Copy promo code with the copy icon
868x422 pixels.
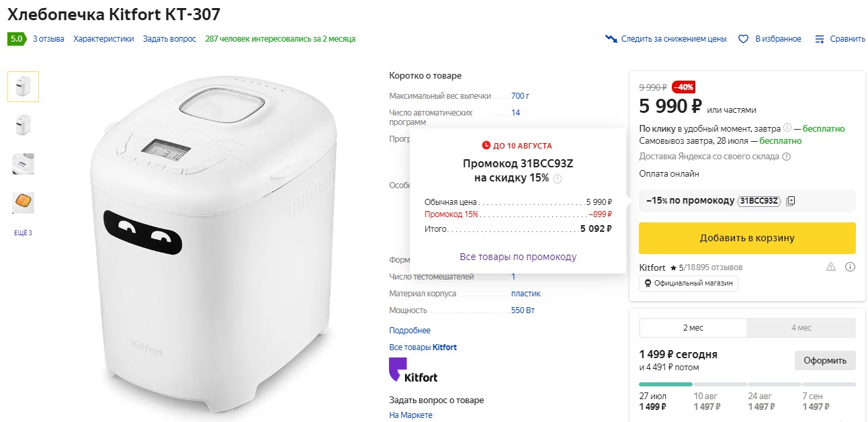click(791, 200)
